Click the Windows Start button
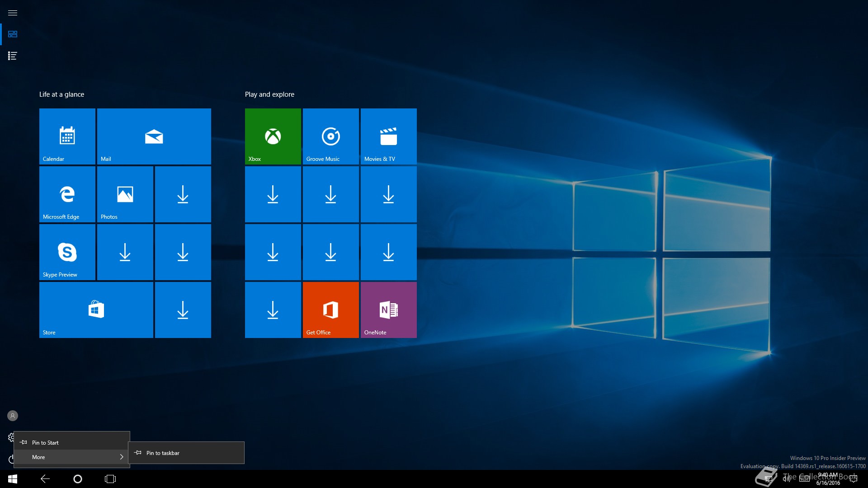The height and width of the screenshot is (488, 868). [x=13, y=479]
